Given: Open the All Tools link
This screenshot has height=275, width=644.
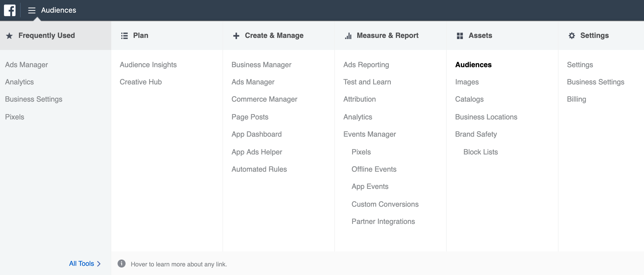Looking at the screenshot, I should pos(81,264).
